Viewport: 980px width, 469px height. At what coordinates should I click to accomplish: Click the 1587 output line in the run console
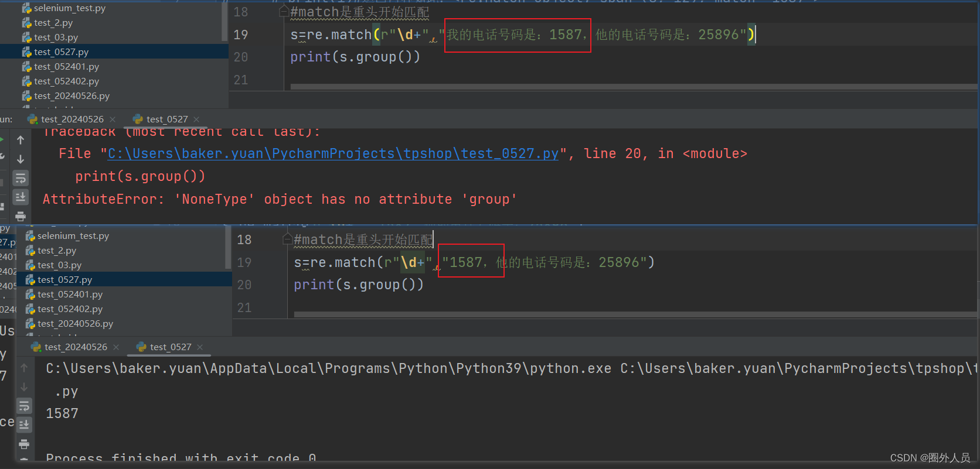point(62,413)
